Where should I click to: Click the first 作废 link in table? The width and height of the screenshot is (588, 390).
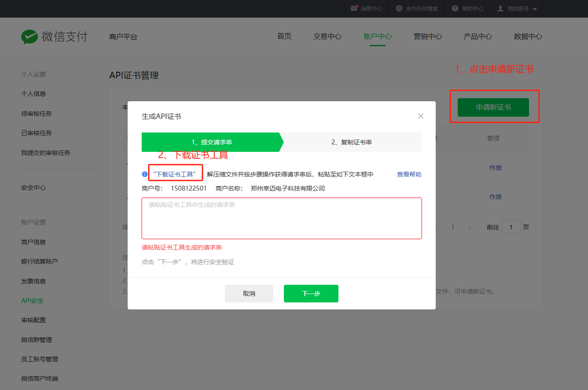coord(496,168)
